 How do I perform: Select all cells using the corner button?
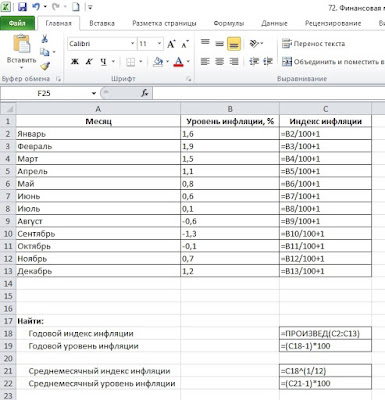8,109
